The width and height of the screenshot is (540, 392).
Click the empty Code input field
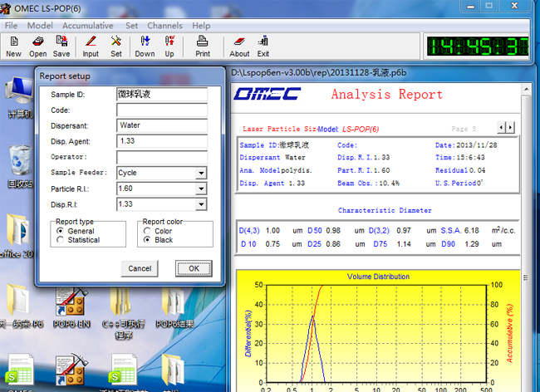pyautogui.click(x=162, y=110)
